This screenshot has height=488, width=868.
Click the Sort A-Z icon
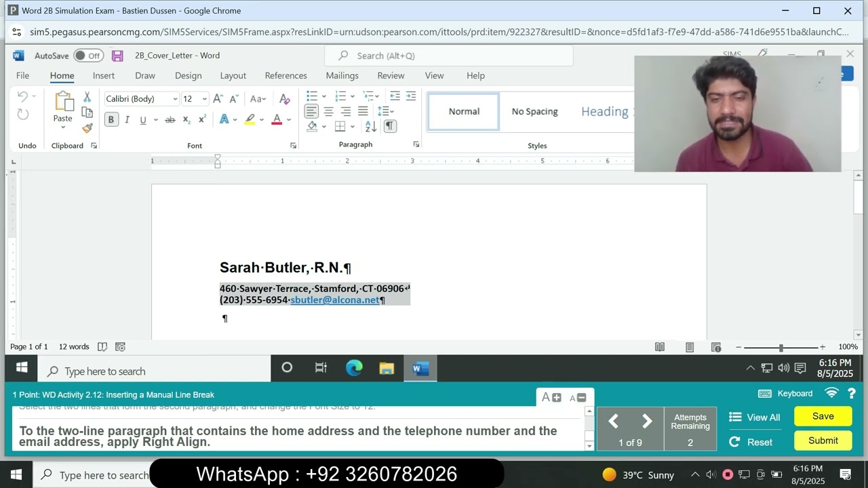(x=371, y=126)
